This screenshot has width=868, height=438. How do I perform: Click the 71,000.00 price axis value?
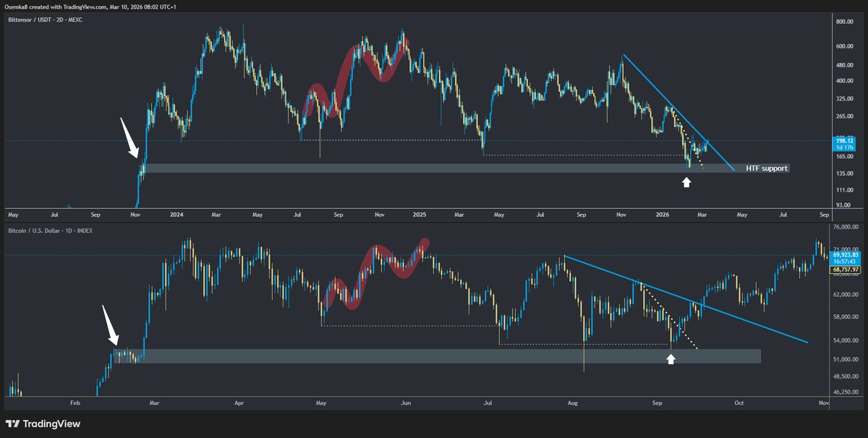(845, 248)
